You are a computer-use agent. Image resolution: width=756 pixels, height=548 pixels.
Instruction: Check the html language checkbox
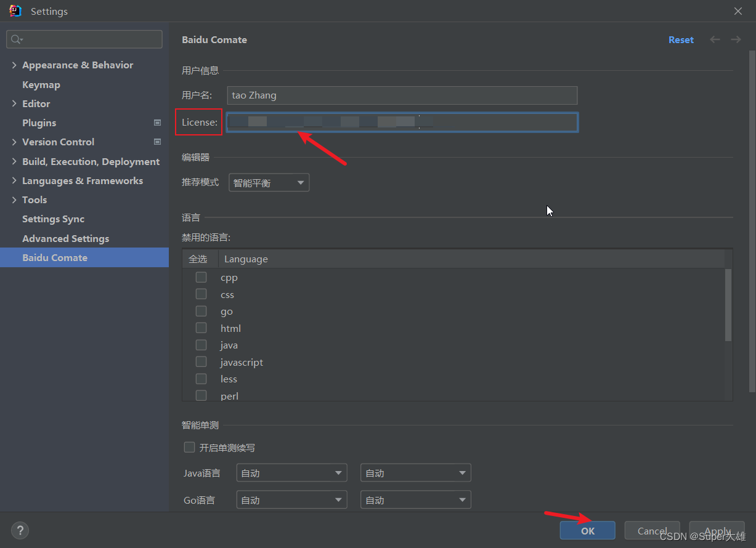[201, 328]
